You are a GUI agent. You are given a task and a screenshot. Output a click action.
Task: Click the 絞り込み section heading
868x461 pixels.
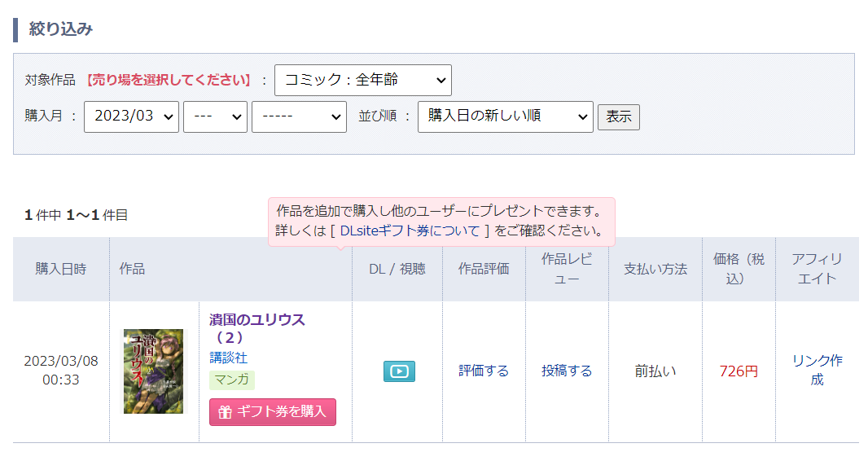(x=61, y=29)
